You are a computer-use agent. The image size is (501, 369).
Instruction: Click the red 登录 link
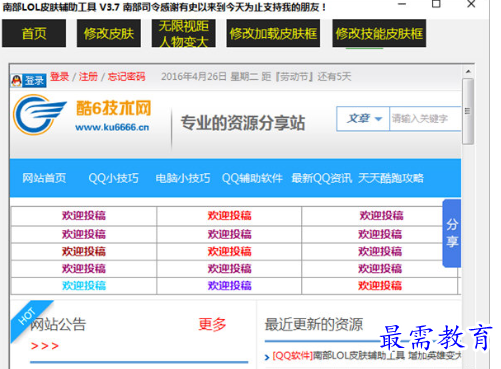(60, 77)
